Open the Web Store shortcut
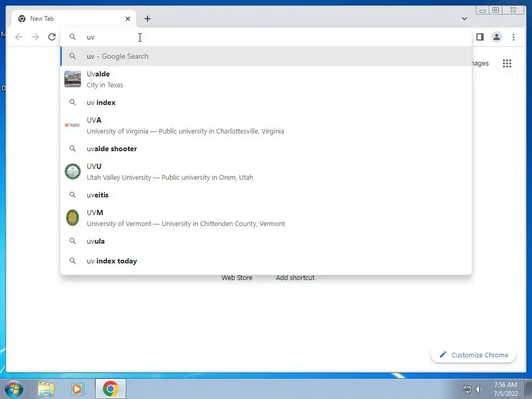532x399 pixels. click(237, 277)
